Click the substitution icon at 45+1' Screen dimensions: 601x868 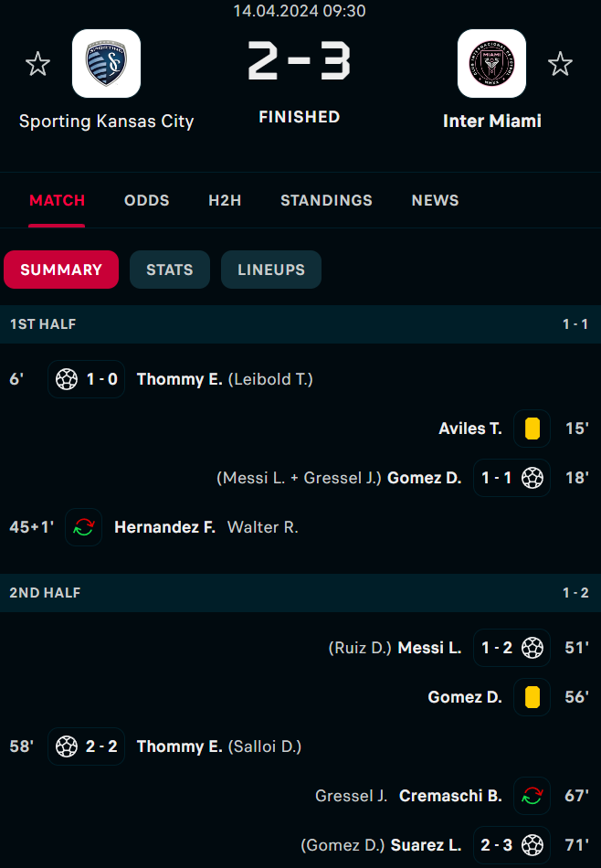[x=83, y=527]
